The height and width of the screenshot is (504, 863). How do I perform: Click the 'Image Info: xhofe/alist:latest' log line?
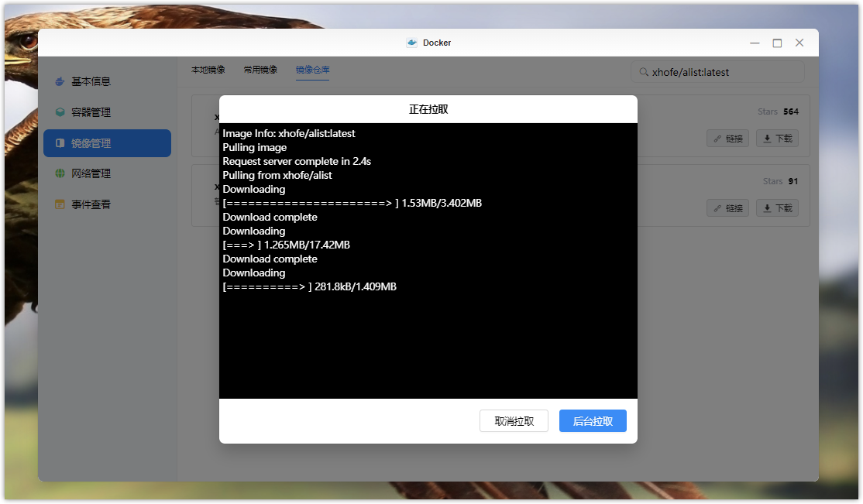point(288,133)
